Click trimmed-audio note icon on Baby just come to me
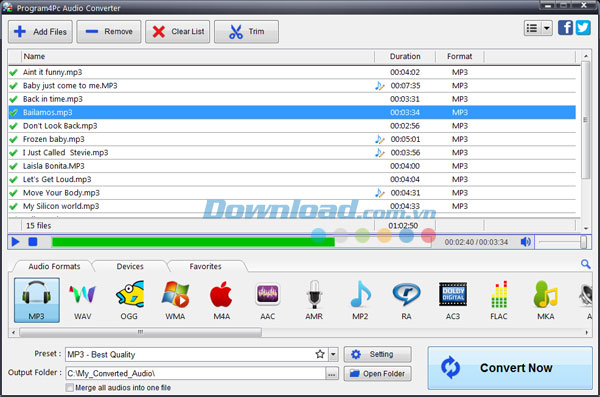 pyautogui.click(x=379, y=86)
